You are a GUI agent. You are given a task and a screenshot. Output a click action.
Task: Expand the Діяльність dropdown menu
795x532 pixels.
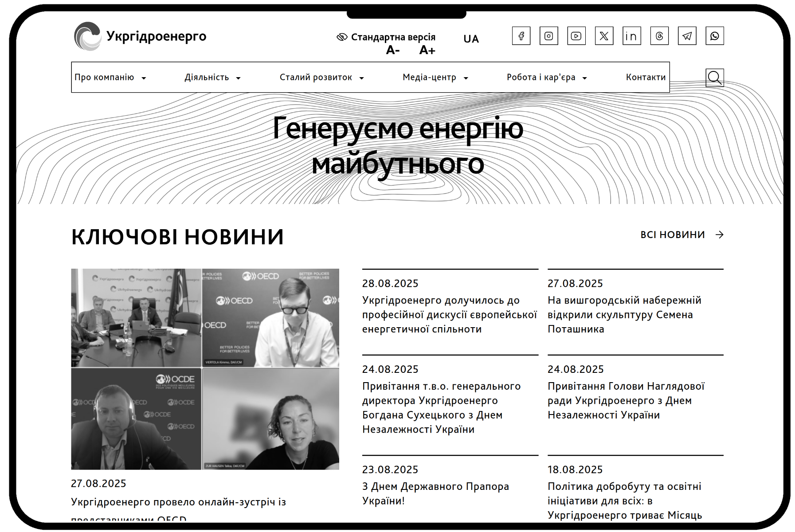[212, 78]
